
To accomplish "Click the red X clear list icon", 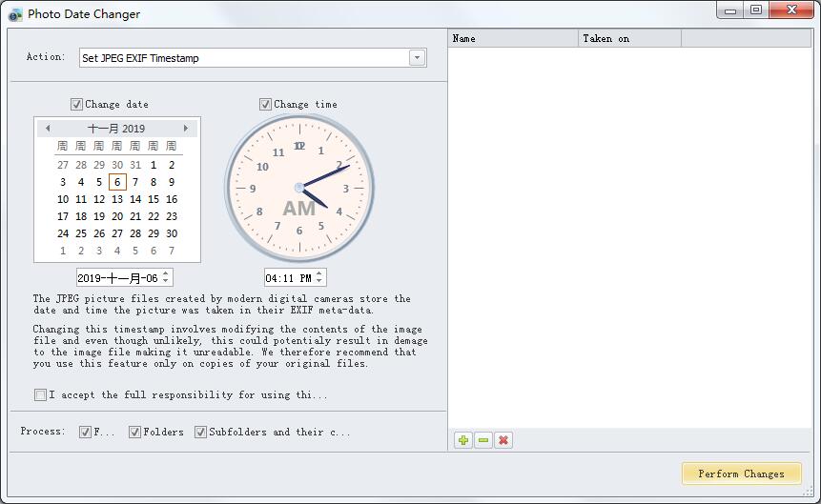I will coord(503,440).
